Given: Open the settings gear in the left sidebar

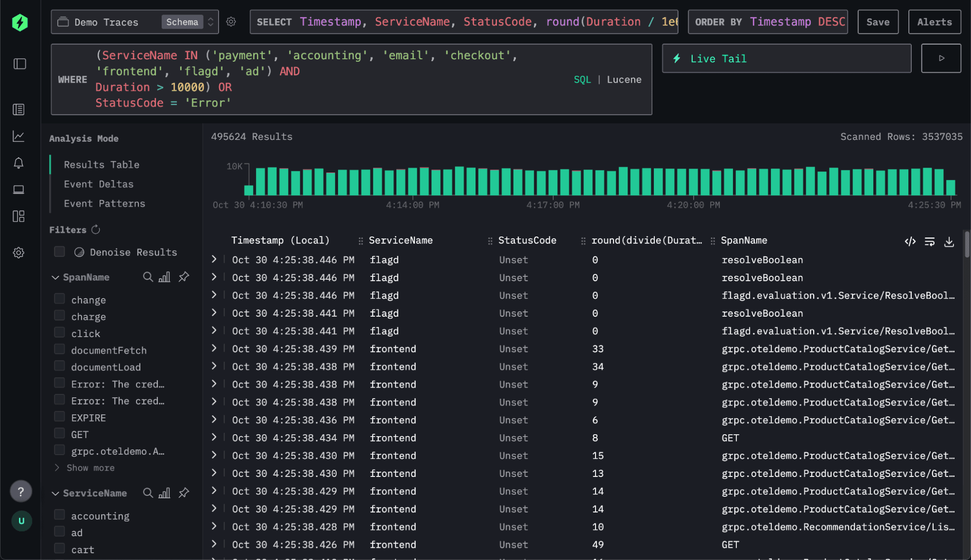Looking at the screenshot, I should (x=18, y=252).
